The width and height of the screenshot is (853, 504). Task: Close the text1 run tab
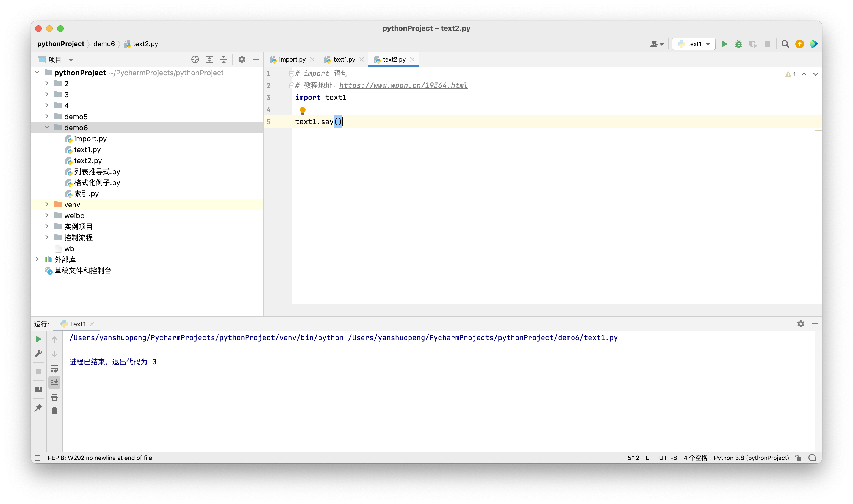click(92, 324)
